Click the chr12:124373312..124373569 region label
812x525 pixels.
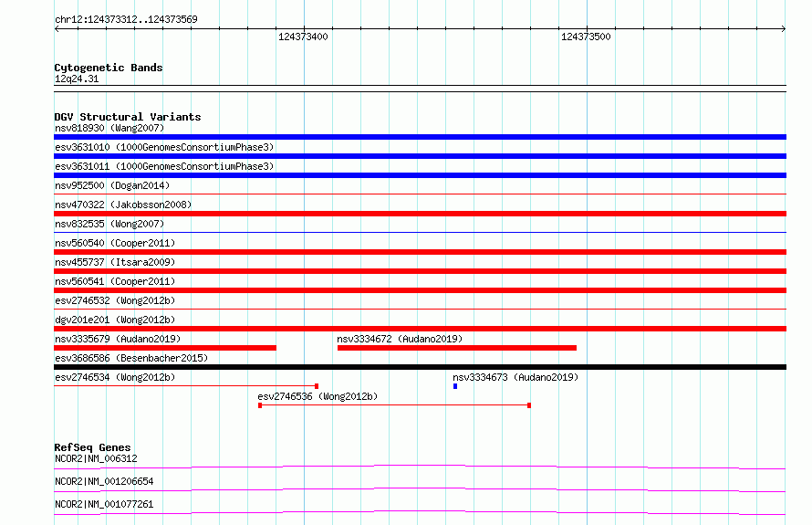click(x=126, y=19)
